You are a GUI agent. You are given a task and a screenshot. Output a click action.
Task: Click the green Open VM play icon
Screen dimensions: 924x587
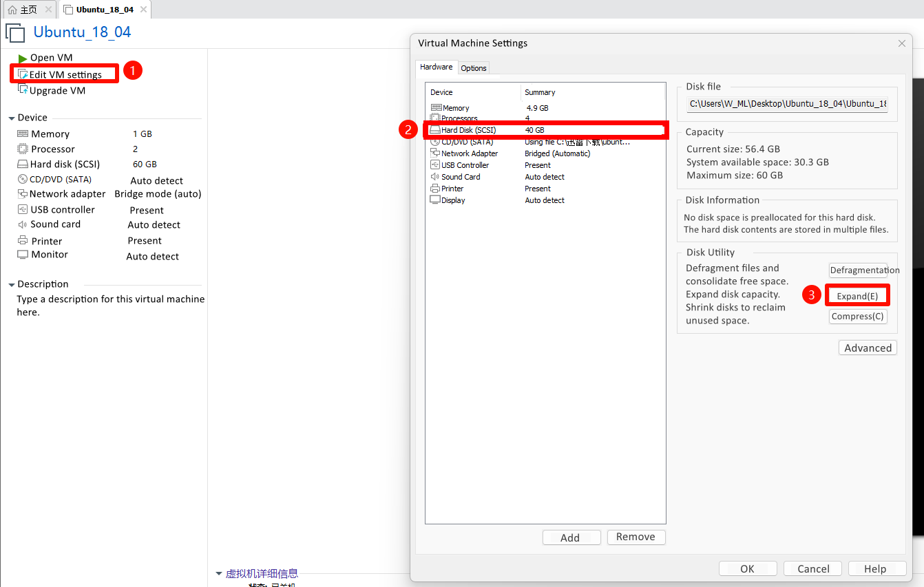[23, 58]
